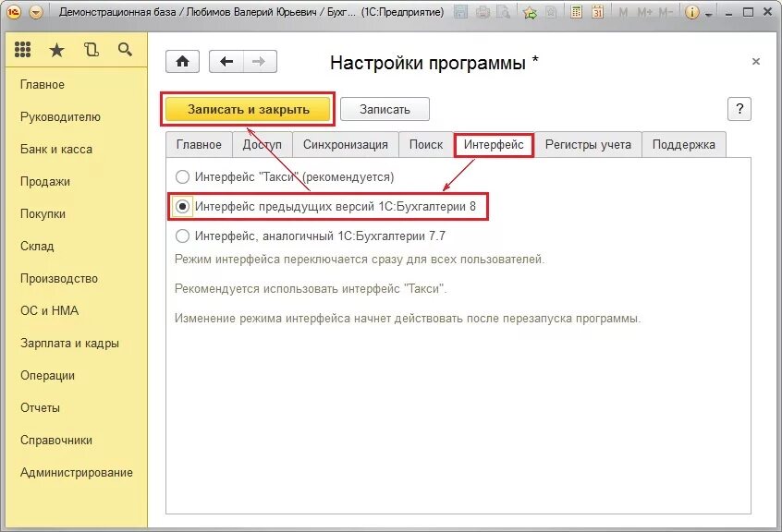The image size is (782, 532).
Task: Switch to the Регистры учета tab
Action: (588, 144)
